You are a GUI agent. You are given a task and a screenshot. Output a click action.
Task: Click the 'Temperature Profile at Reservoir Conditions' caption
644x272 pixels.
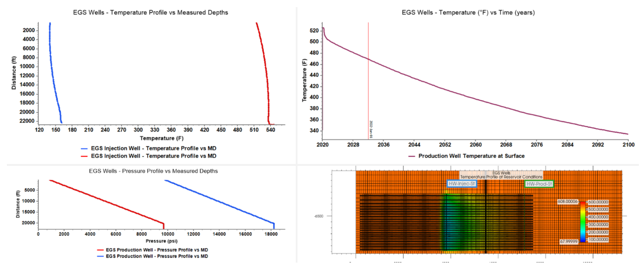coord(501,177)
